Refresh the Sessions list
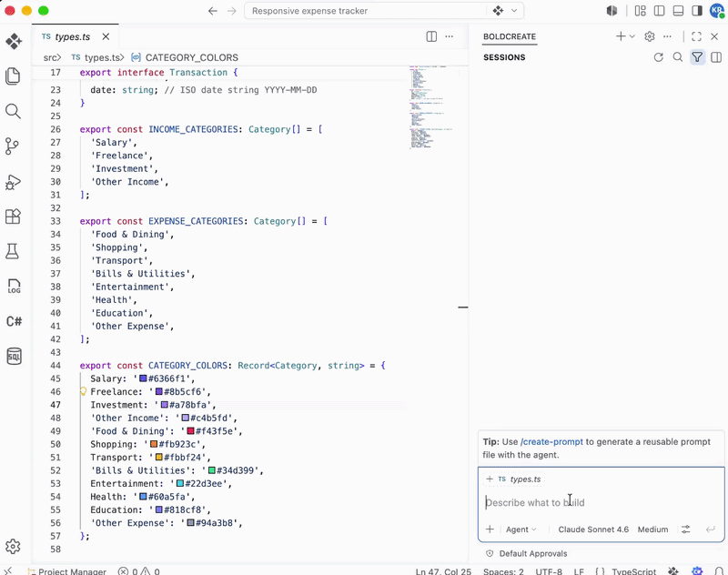This screenshot has height=575, width=728. tap(658, 57)
